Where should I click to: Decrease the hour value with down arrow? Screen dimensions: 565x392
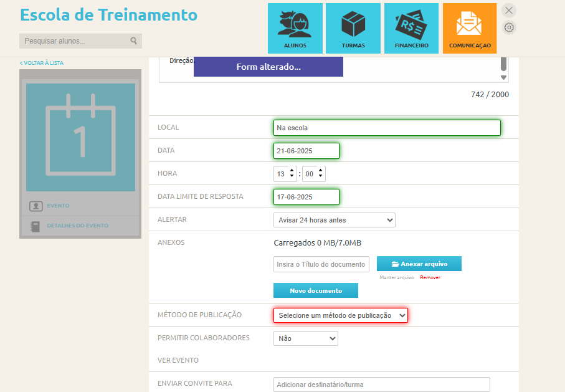[x=292, y=176]
